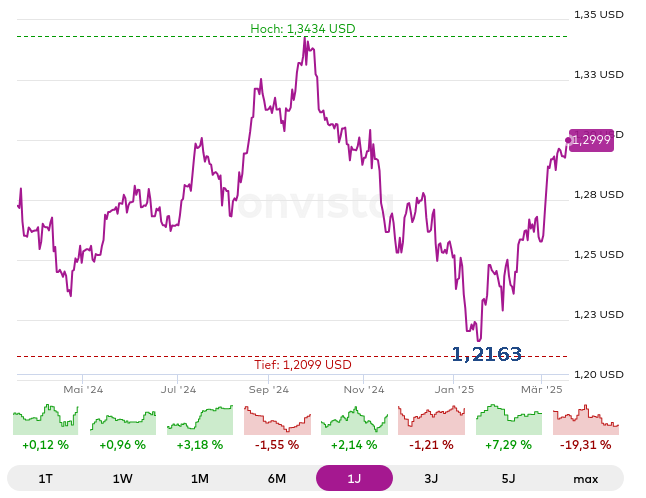Image resolution: width=646 pixels, height=498 pixels.
Task: Select the +3,18 % performance thumbnail
Action: point(200,420)
